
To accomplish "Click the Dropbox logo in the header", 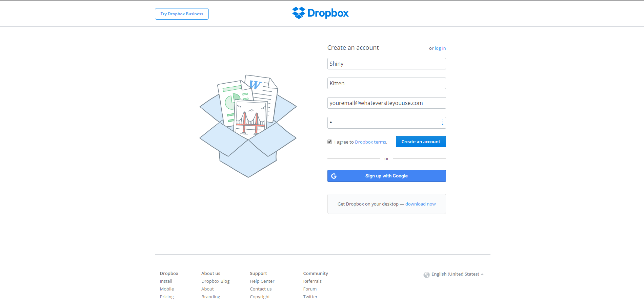I will (x=320, y=13).
